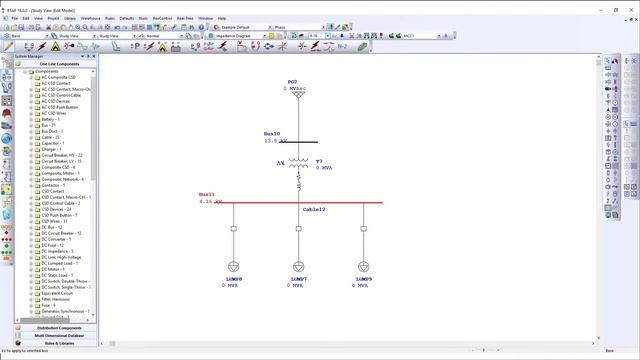Click the Zoom In magnifier icon
The height and width of the screenshot is (360, 640).
(x=78, y=27)
